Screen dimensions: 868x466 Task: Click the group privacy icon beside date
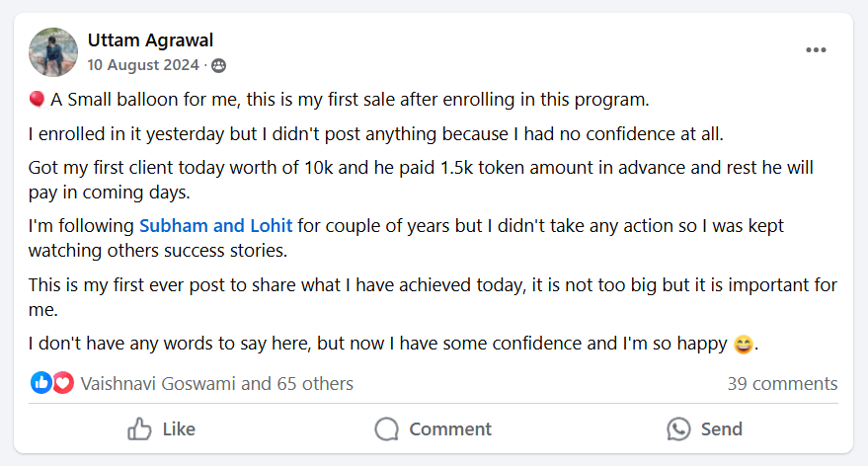click(218, 66)
